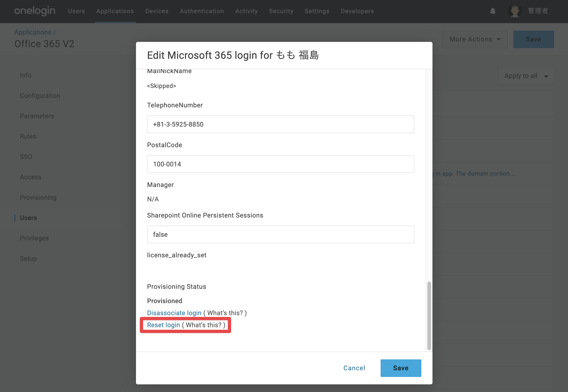Switch to the Rules tab
The image size is (568, 392).
(x=28, y=136)
